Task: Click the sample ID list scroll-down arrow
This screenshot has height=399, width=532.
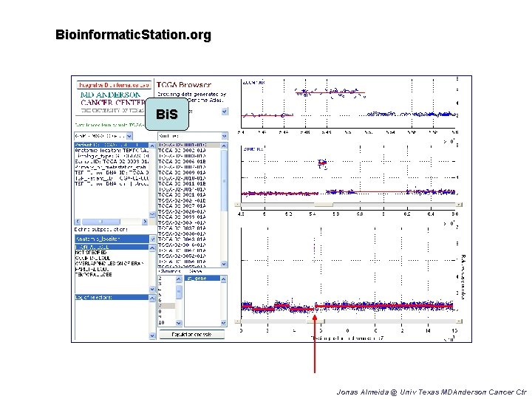Action: [224, 264]
